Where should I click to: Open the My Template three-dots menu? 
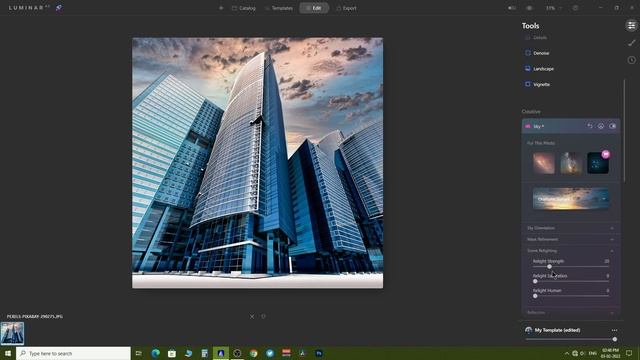614,330
